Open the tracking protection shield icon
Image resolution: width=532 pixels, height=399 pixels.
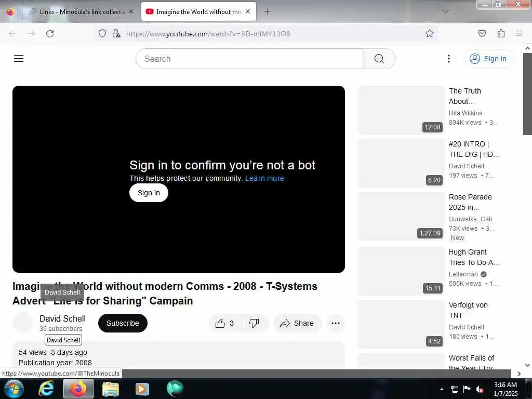click(x=102, y=33)
